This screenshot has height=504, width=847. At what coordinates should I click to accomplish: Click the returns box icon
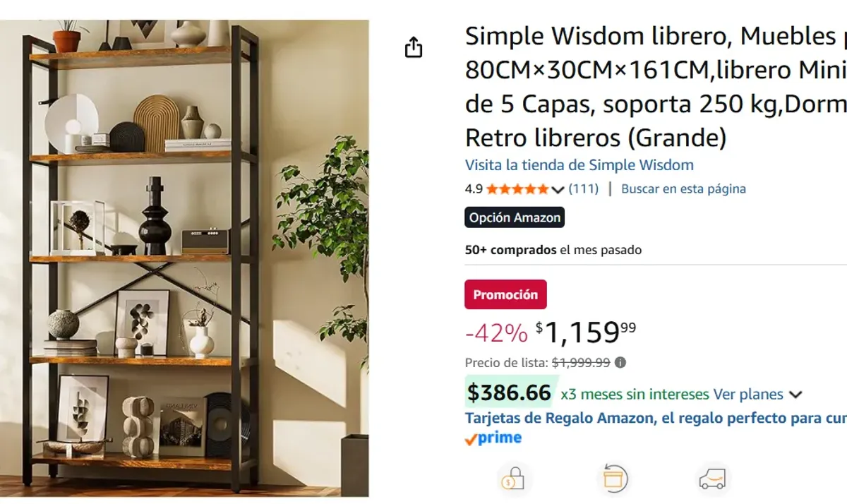[612, 479]
